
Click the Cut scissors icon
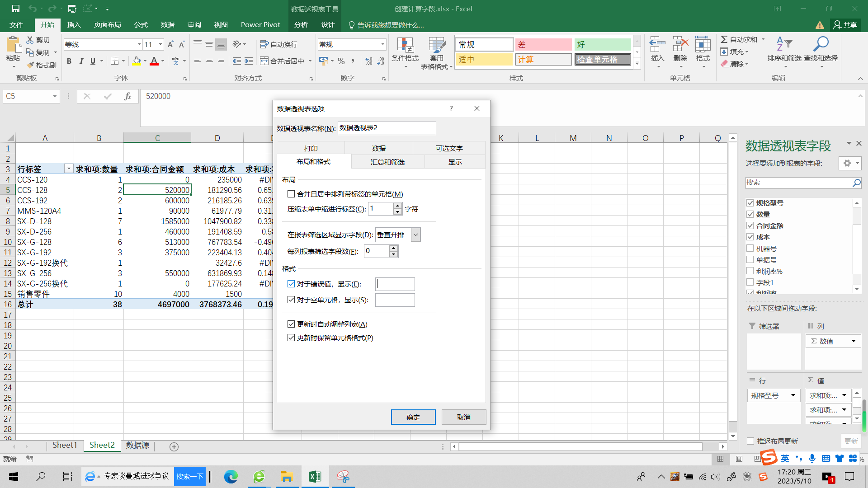tap(30, 40)
